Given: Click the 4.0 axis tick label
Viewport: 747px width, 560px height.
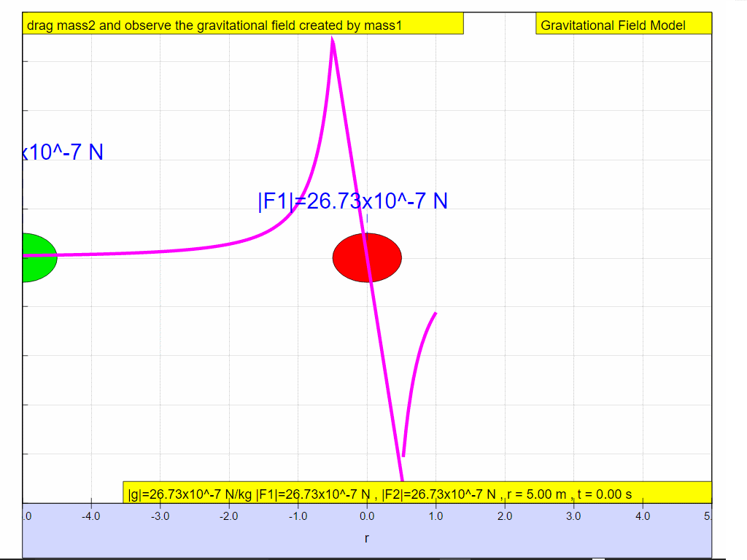Looking at the screenshot, I should pyautogui.click(x=643, y=516).
